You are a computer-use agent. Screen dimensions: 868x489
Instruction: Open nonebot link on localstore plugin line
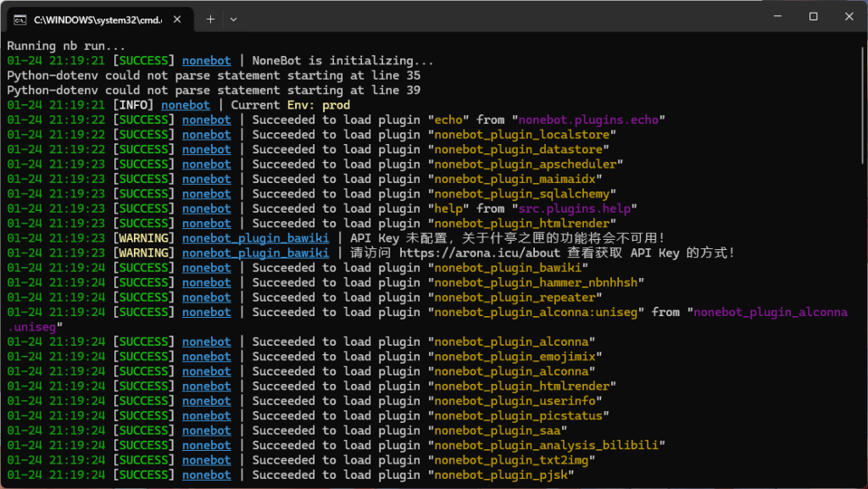pos(207,135)
